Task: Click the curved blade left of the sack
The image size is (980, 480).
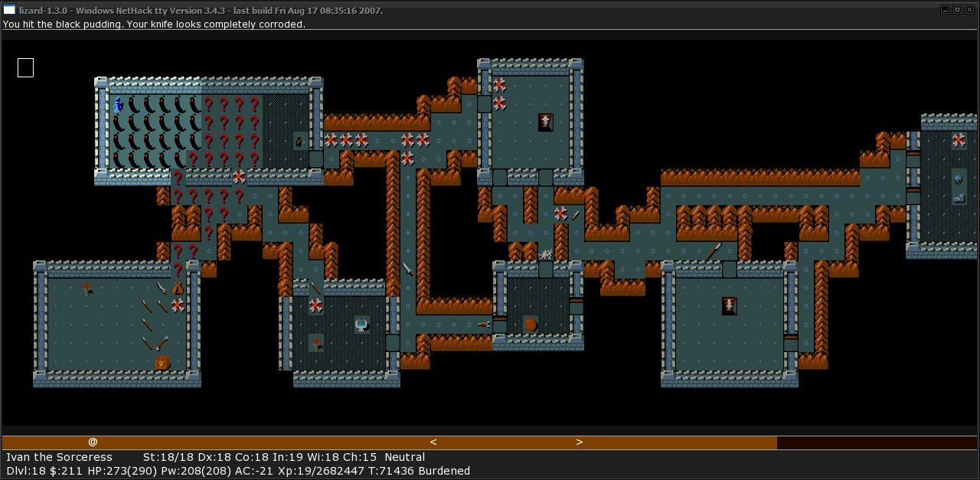Action: tap(162, 288)
